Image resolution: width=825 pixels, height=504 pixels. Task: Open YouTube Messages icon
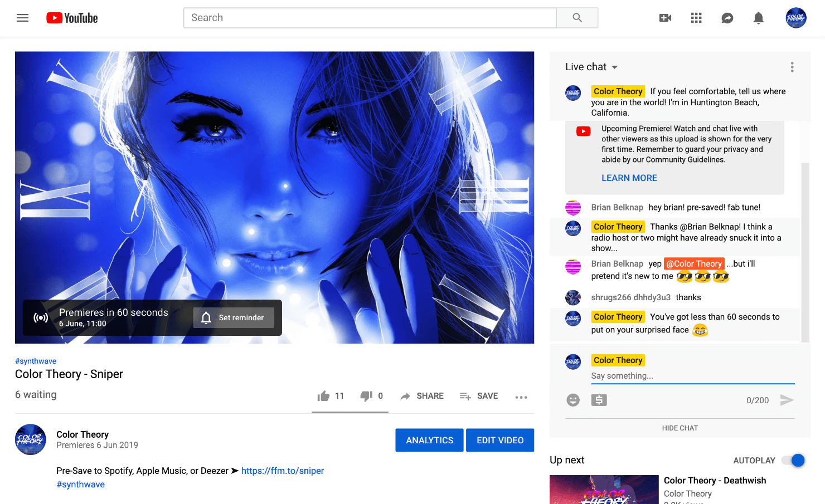click(x=727, y=17)
